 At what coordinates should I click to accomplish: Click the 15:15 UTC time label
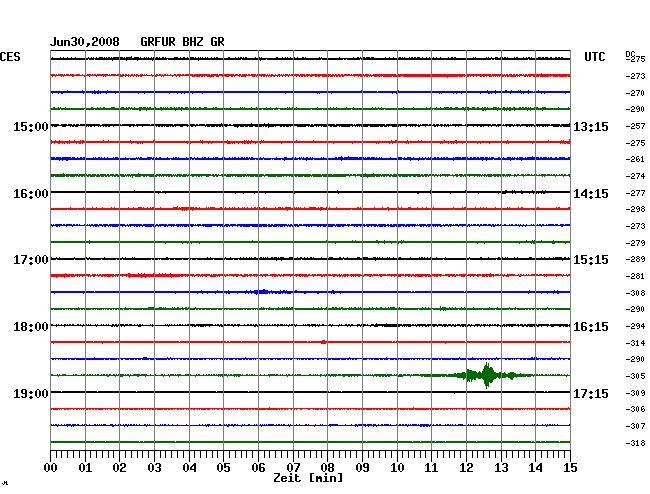(x=591, y=260)
